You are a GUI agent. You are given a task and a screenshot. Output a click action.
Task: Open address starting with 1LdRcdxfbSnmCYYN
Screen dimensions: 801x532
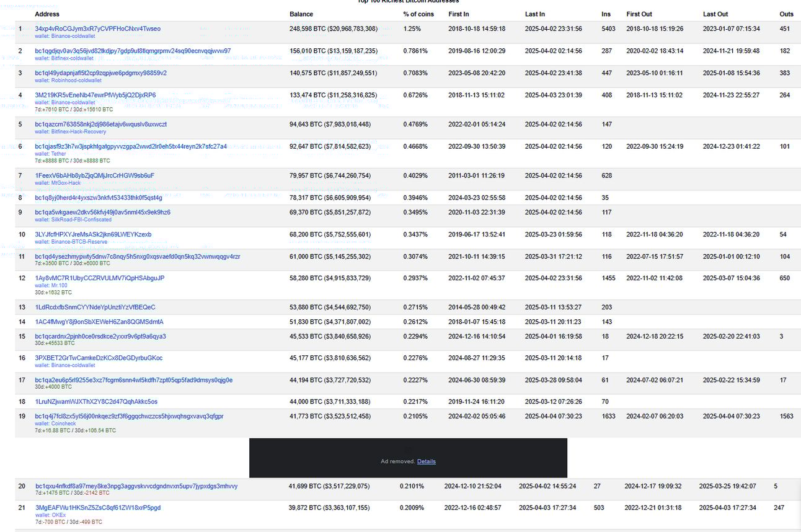tap(95, 307)
